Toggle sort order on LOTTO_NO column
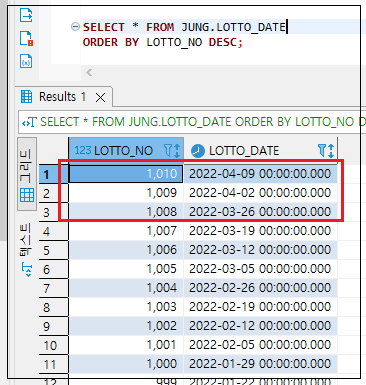Viewport: 366px width, 385px height. (177, 151)
